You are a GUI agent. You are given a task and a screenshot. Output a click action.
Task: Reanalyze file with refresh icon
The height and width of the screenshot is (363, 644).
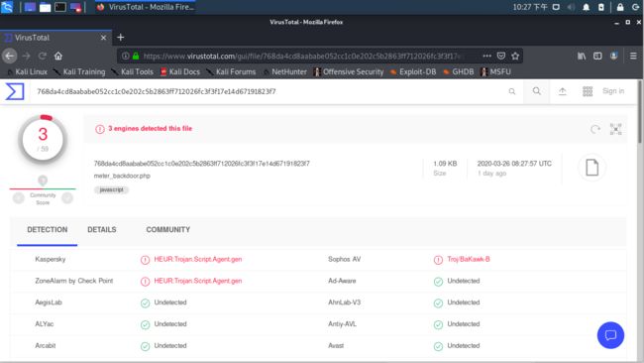point(595,130)
